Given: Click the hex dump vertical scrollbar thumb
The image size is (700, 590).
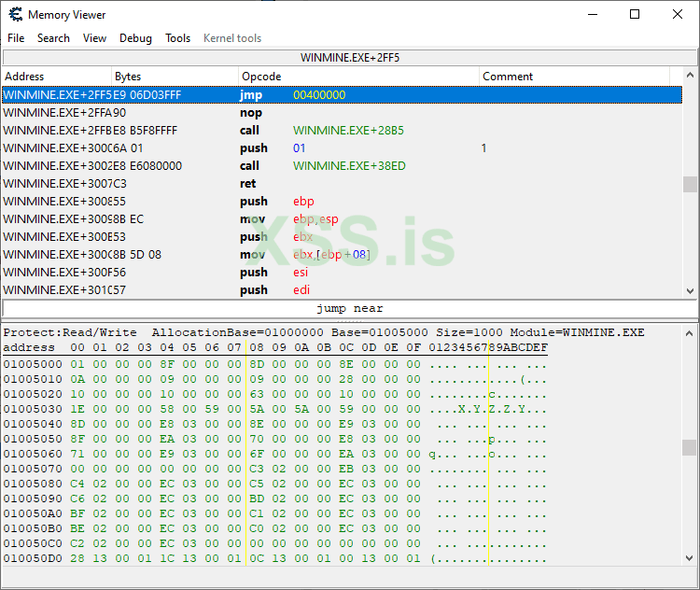Looking at the screenshot, I should click(690, 446).
